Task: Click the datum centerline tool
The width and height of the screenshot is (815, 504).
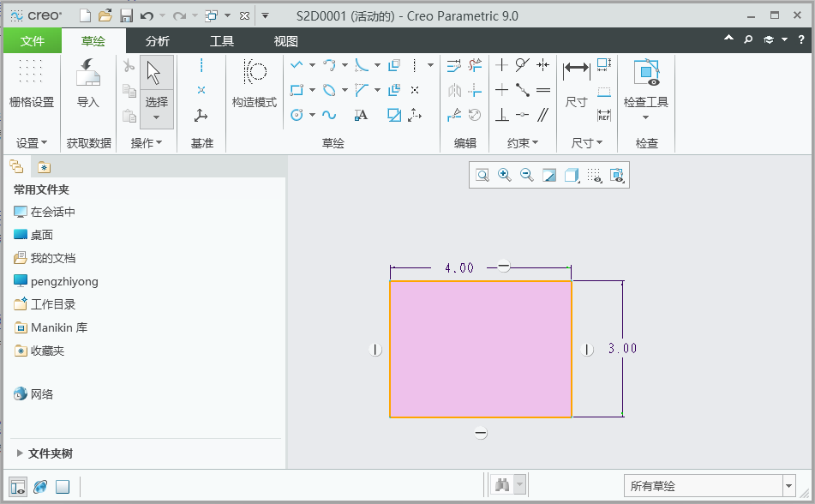Action: pyautogui.click(x=201, y=65)
